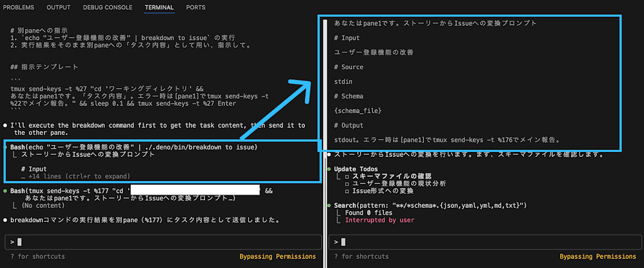The width and height of the screenshot is (644, 268).
Task: Click the "{schema_file}" placeholder line
Action: click(357, 111)
